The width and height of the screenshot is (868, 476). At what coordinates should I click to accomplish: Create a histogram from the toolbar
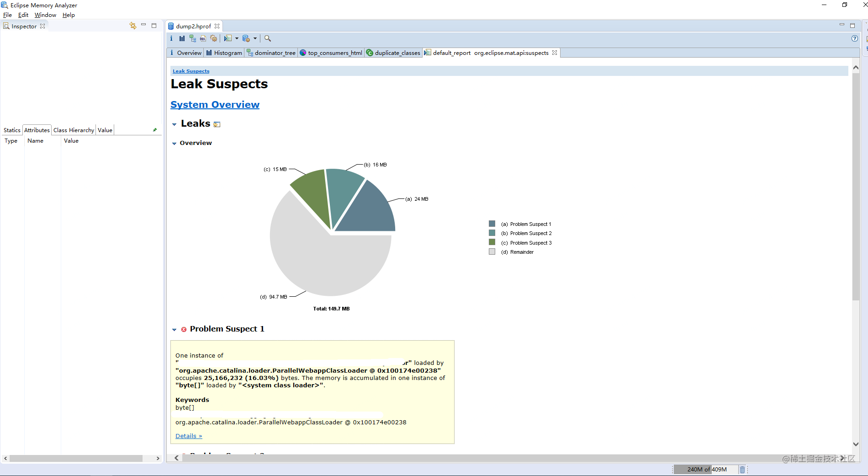(182, 38)
